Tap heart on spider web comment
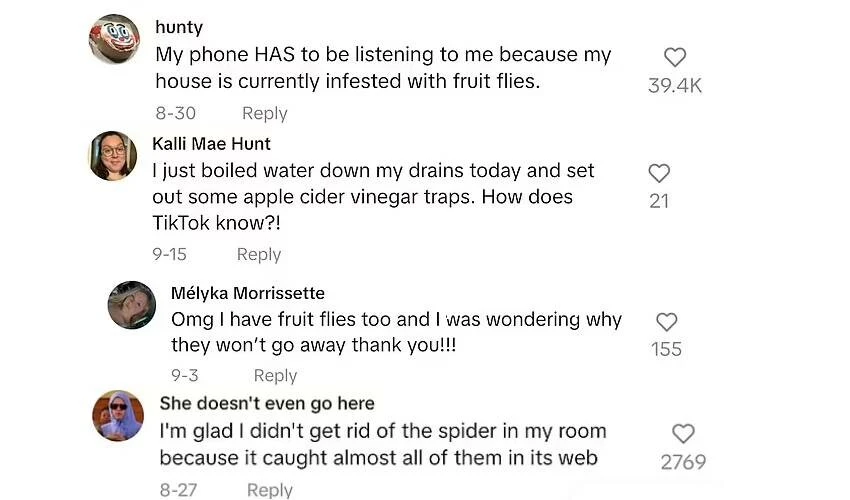This screenshot has height=500, width=850. (x=683, y=433)
